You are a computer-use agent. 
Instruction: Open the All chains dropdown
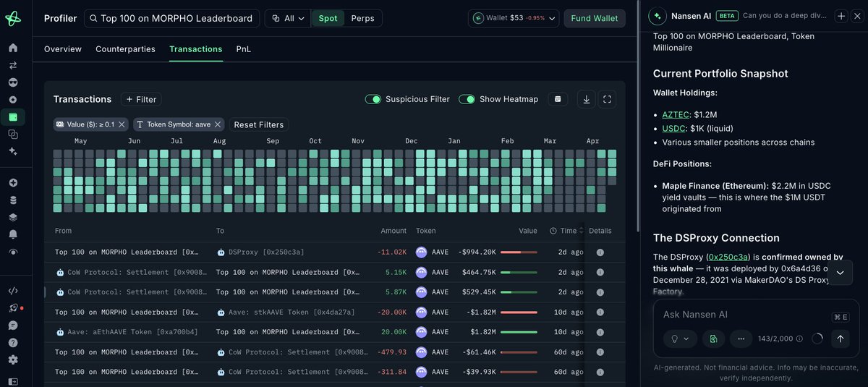tap(288, 18)
